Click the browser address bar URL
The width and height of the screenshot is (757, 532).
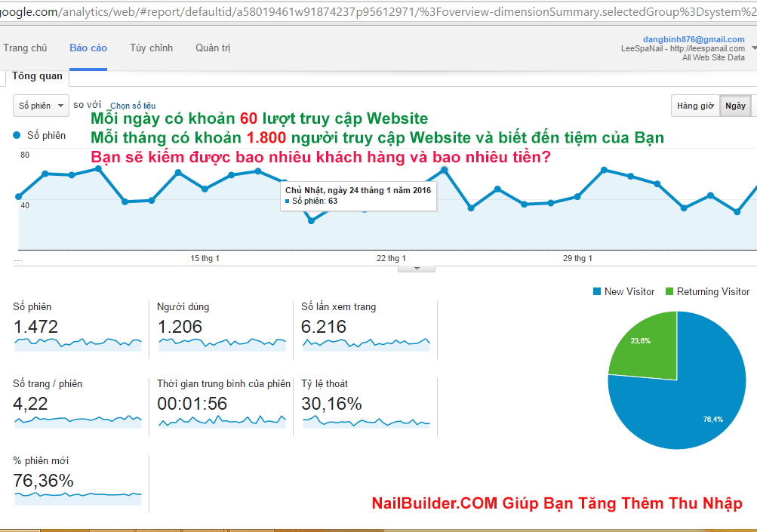pos(379,11)
